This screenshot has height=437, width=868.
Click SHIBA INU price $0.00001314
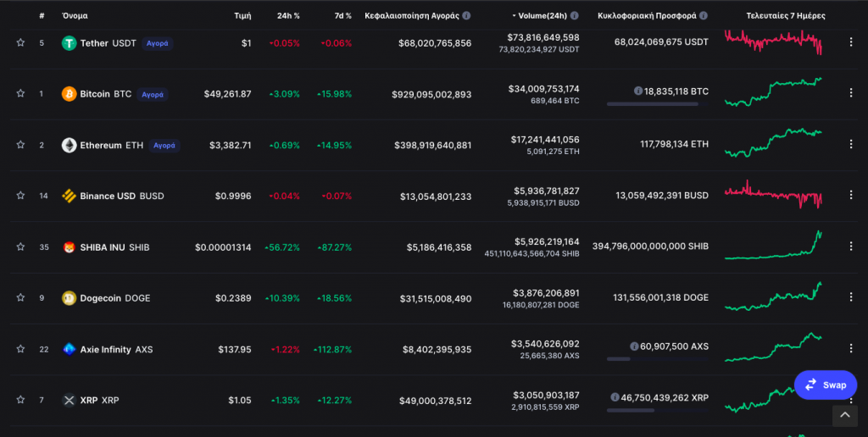pyautogui.click(x=223, y=247)
